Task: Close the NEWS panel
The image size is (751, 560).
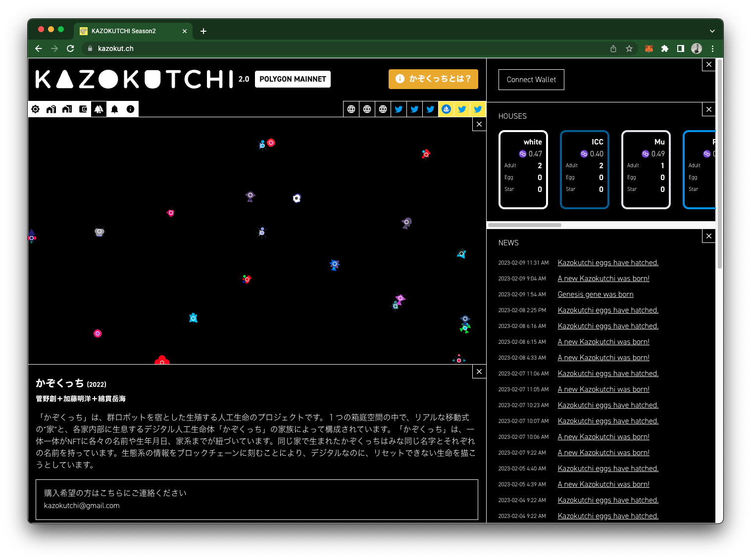Action: (709, 236)
